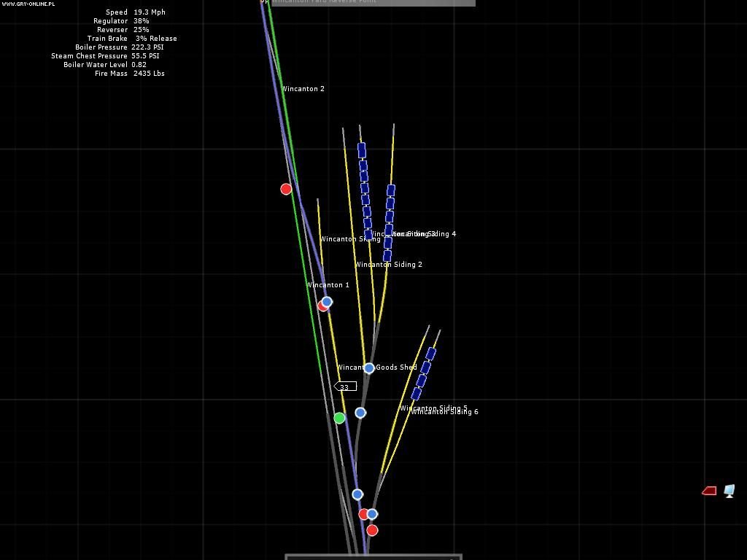Screen dimensions: 747x560
Task: Click the Speed 19.3 Mph readout
Action: [x=135, y=12]
